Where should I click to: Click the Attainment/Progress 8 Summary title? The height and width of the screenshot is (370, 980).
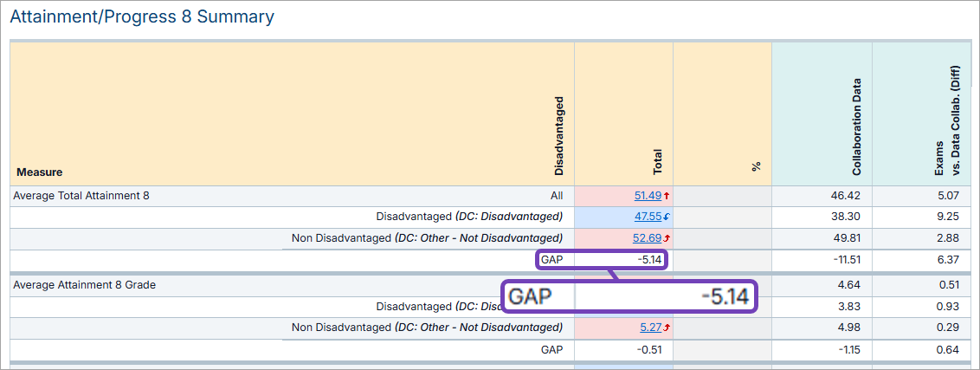(142, 16)
